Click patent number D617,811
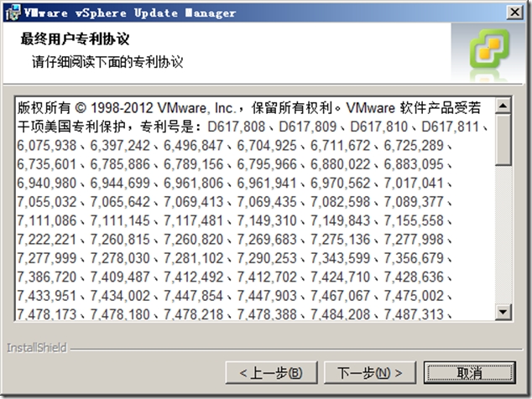The height and width of the screenshot is (399, 532). 450,127
